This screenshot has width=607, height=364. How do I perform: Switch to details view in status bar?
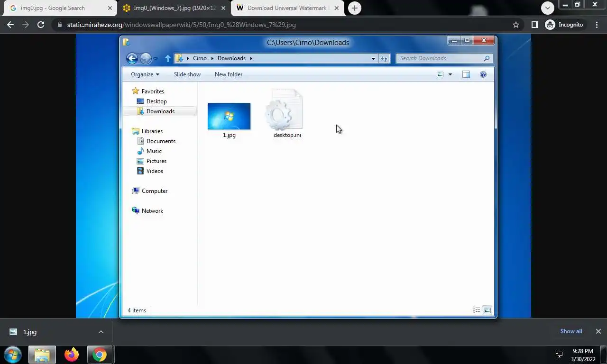click(x=476, y=310)
